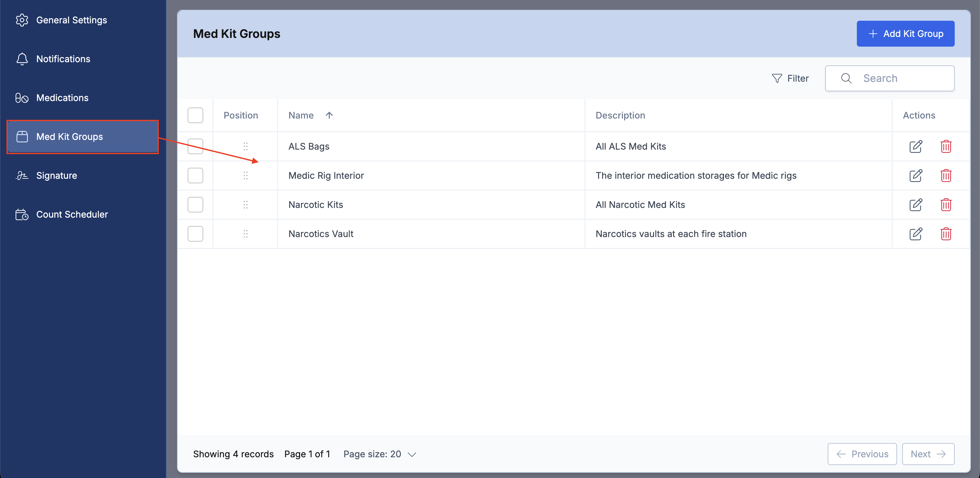Click the drag handle for Narcotic Kits
Image resolution: width=980 pixels, height=478 pixels.
point(245,205)
